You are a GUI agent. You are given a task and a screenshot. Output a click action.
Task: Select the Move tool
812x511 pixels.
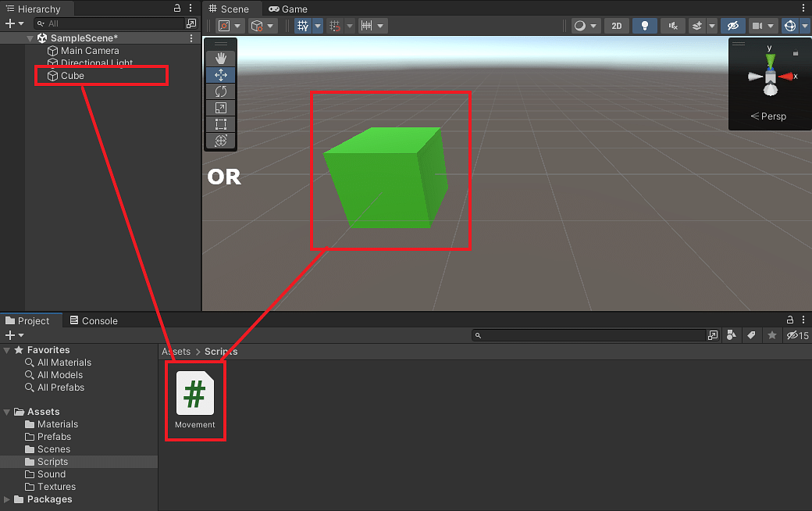(x=221, y=75)
